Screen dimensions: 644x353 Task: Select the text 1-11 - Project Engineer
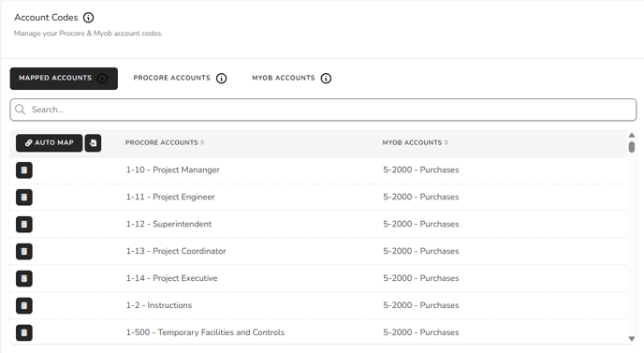(x=170, y=197)
